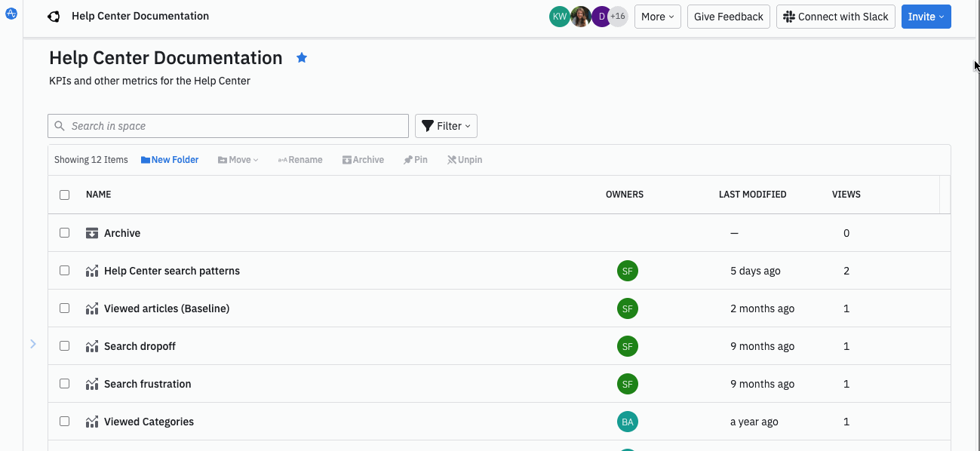Open the Archive folder icon in the list
Image resolution: width=980 pixels, height=451 pixels.
coord(91,233)
